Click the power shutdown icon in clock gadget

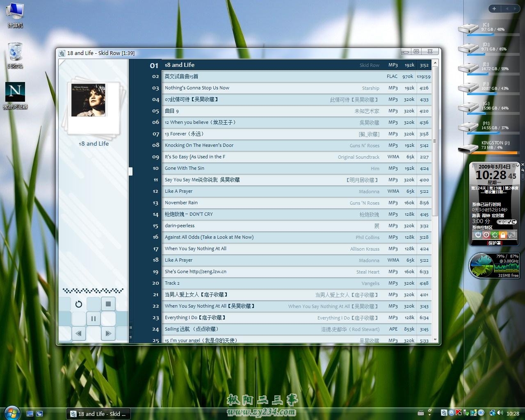477,235
